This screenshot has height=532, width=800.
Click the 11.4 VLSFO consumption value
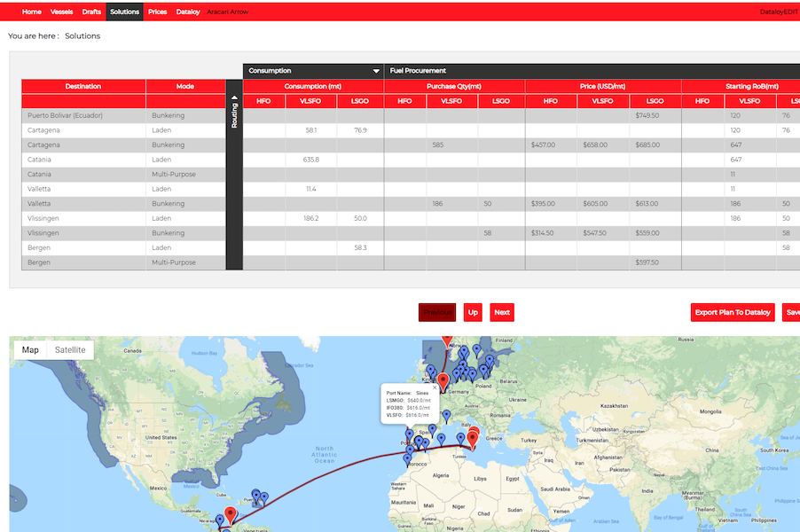point(311,189)
